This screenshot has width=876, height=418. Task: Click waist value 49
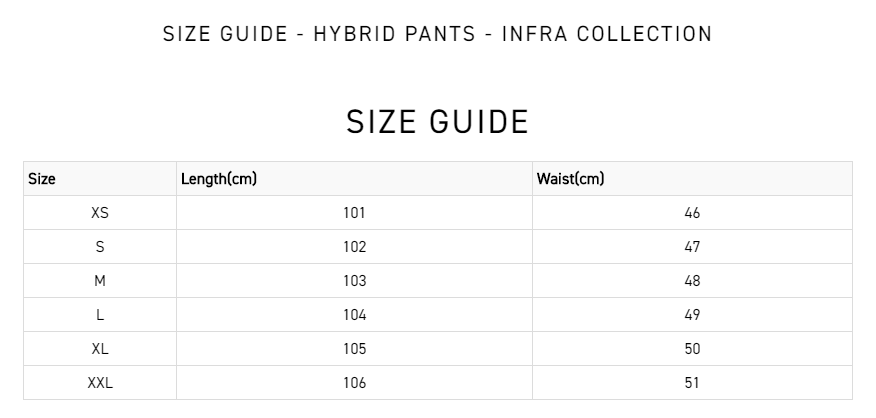[692, 315]
